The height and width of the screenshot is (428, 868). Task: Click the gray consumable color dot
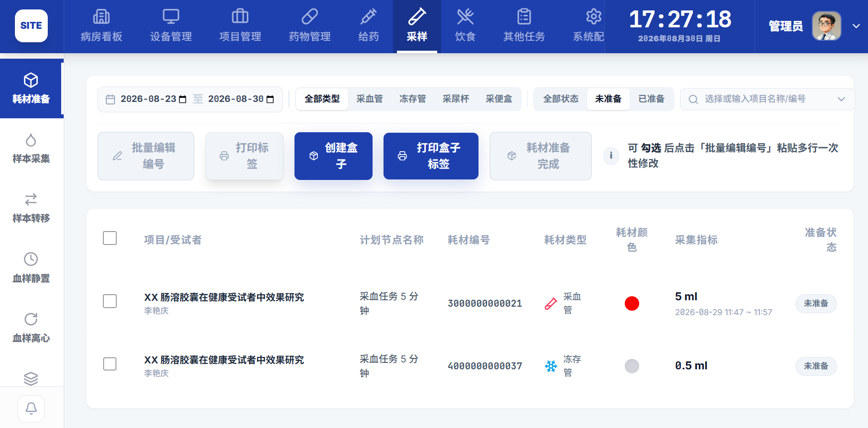(632, 366)
